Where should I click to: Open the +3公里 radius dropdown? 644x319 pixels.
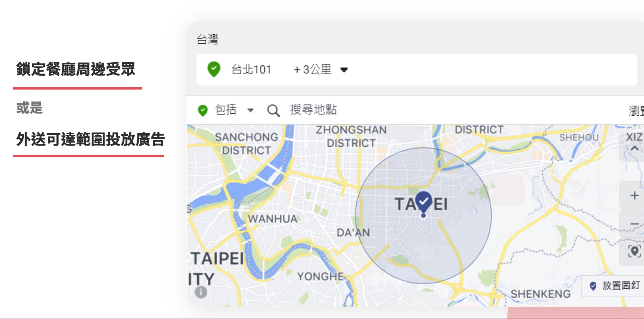(x=321, y=69)
